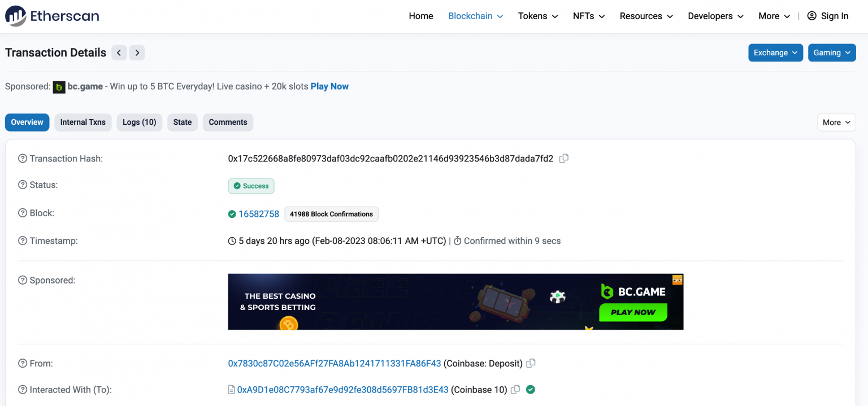Click the transaction hash text
The image size is (868, 406).
[390, 159]
